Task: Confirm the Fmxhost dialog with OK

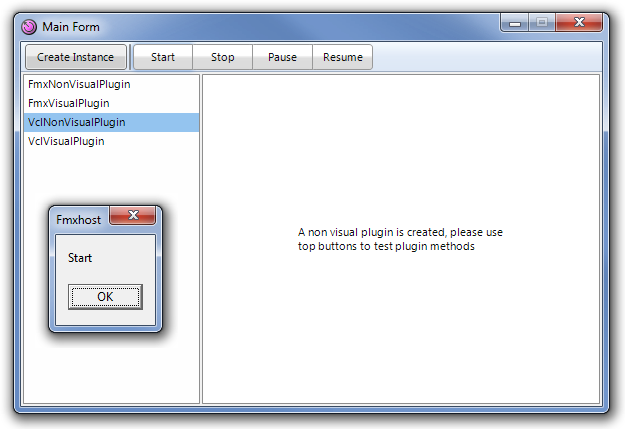Action: point(105,297)
